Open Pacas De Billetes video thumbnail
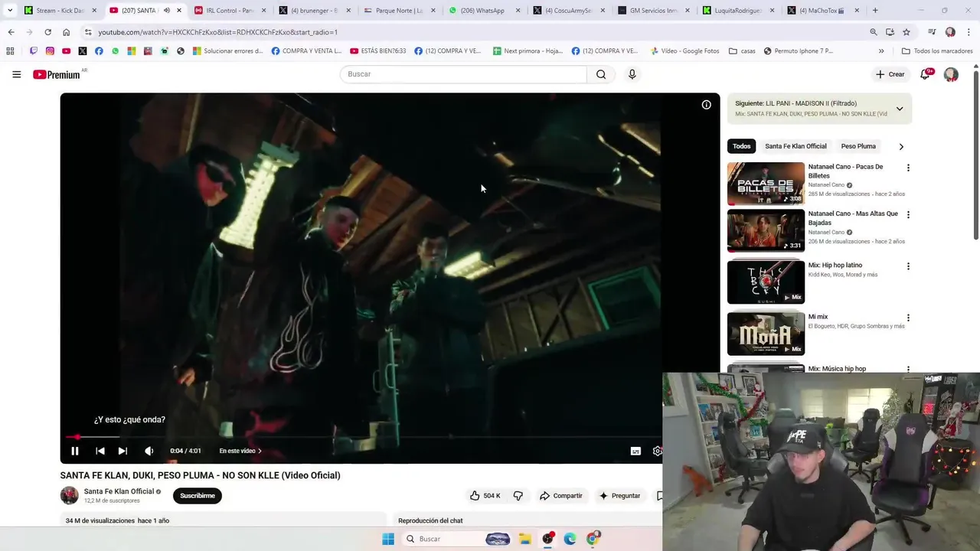 pos(766,184)
